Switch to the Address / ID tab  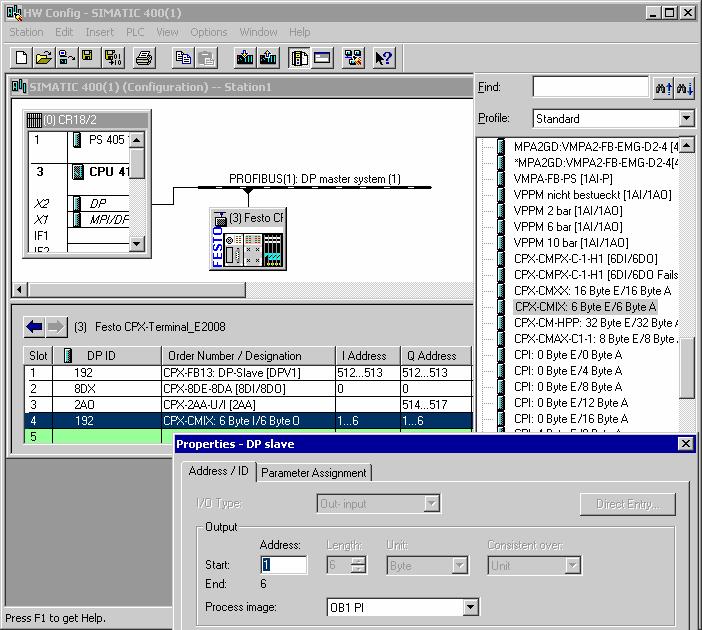(218, 471)
